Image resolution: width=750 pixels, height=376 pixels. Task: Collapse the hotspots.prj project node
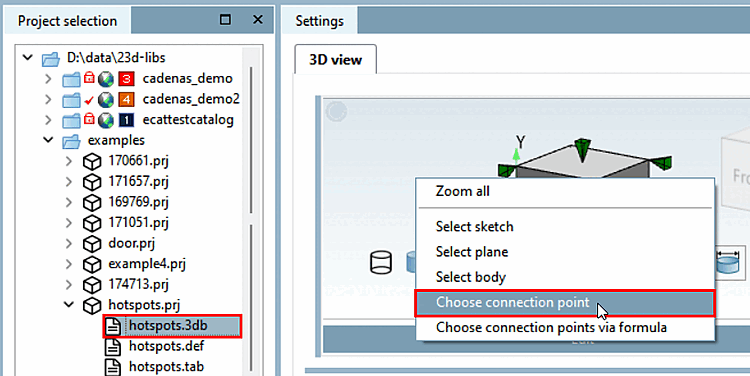click(x=69, y=305)
